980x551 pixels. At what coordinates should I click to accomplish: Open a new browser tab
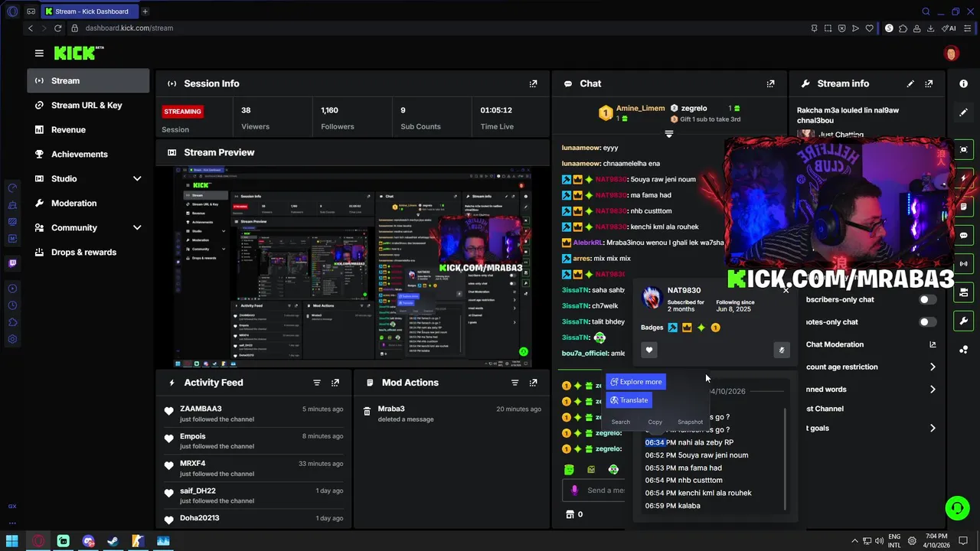145,11
